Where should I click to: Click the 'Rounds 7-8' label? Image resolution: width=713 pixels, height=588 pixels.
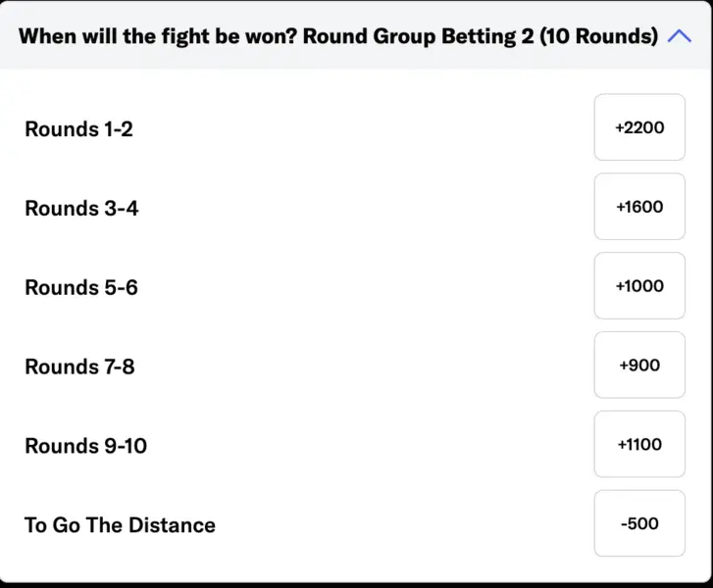click(x=79, y=367)
